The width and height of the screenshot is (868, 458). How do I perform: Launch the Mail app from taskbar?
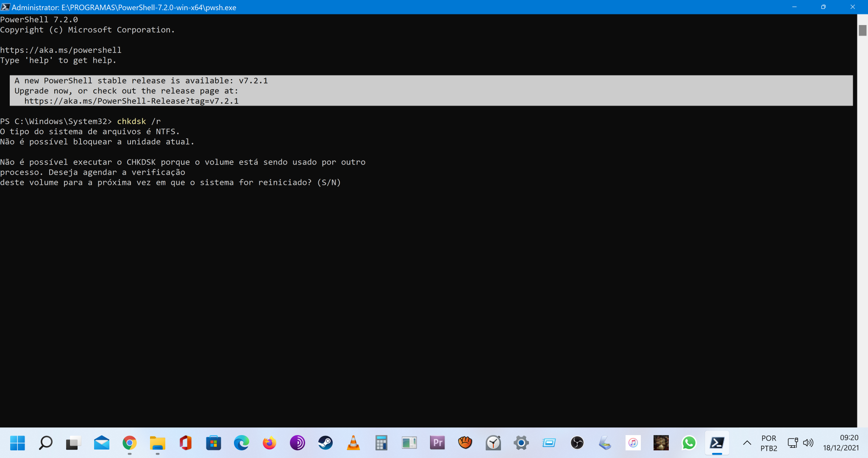click(101, 443)
